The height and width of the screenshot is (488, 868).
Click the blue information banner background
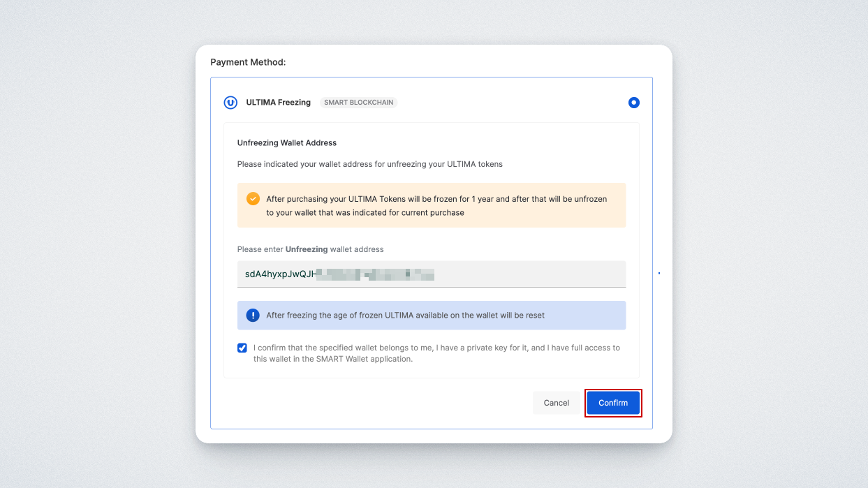pyautogui.click(x=587, y=316)
